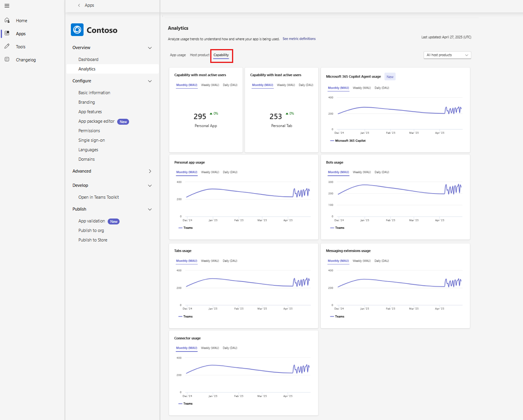
Task: Select Monthly (MAU) in Bots usage card
Action: (x=339, y=172)
